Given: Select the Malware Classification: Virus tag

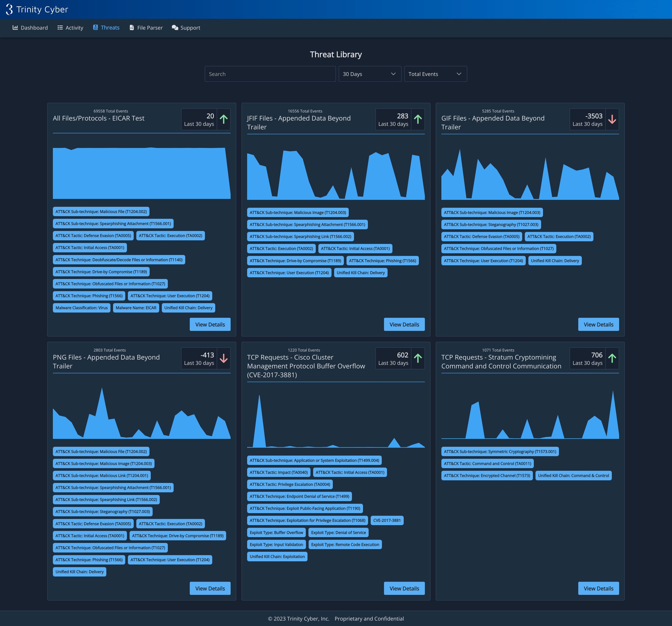Looking at the screenshot, I should (x=81, y=307).
